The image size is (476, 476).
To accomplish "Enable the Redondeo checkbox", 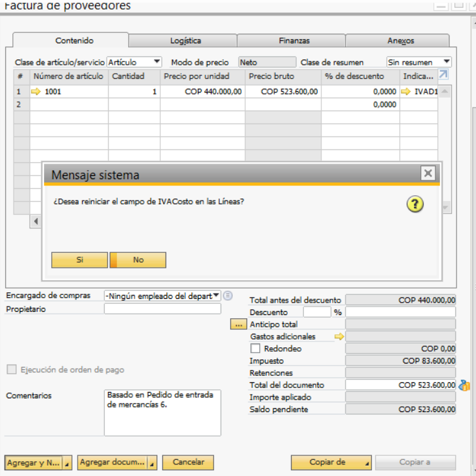I will click(255, 349).
